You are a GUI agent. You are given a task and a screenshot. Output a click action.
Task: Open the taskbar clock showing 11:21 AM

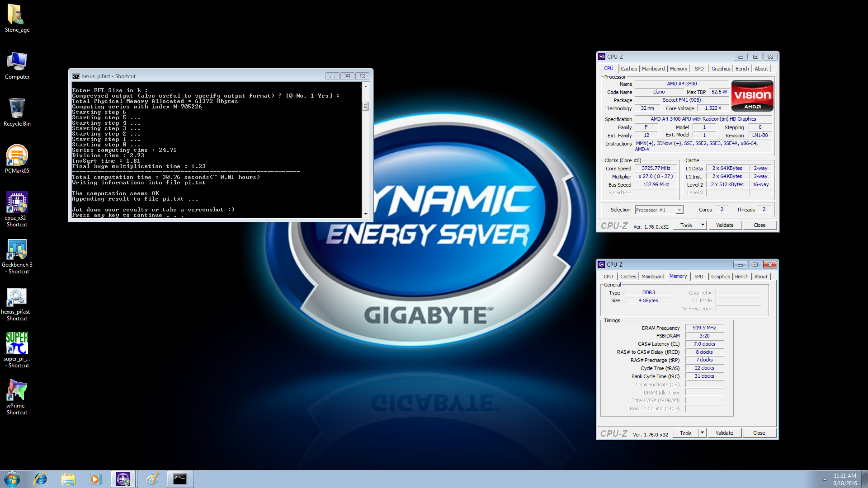[x=845, y=479]
